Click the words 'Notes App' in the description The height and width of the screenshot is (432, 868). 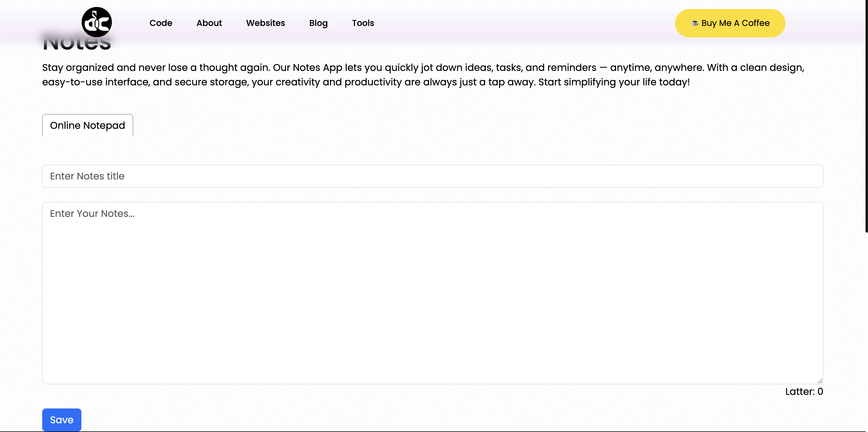tap(317, 68)
